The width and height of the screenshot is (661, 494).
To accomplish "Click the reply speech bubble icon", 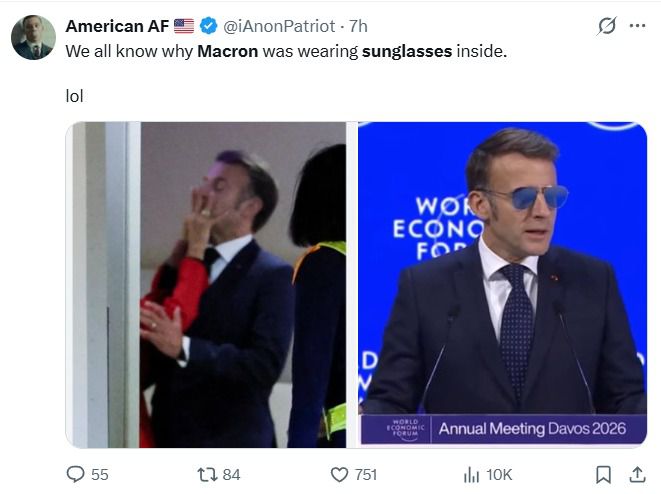I will coord(75,474).
